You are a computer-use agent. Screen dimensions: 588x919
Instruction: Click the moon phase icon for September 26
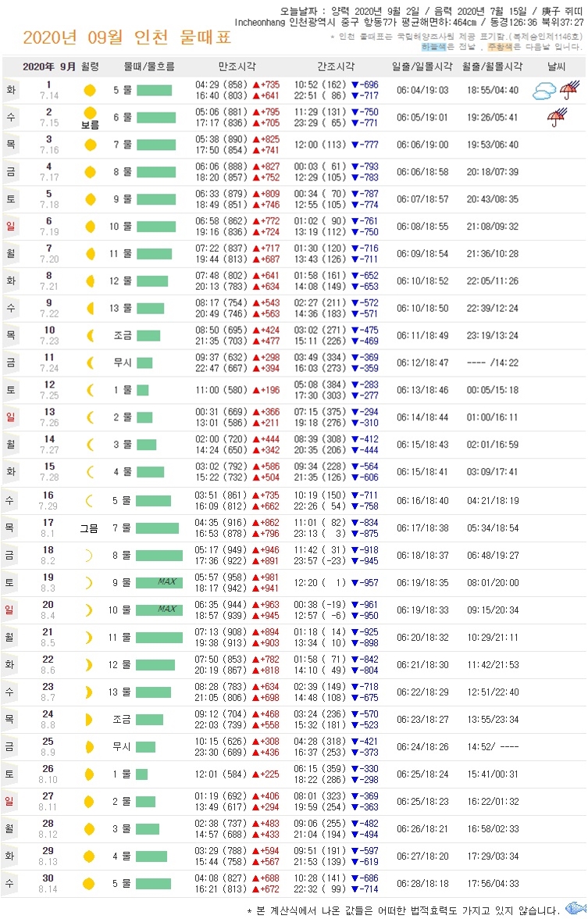pos(89,774)
